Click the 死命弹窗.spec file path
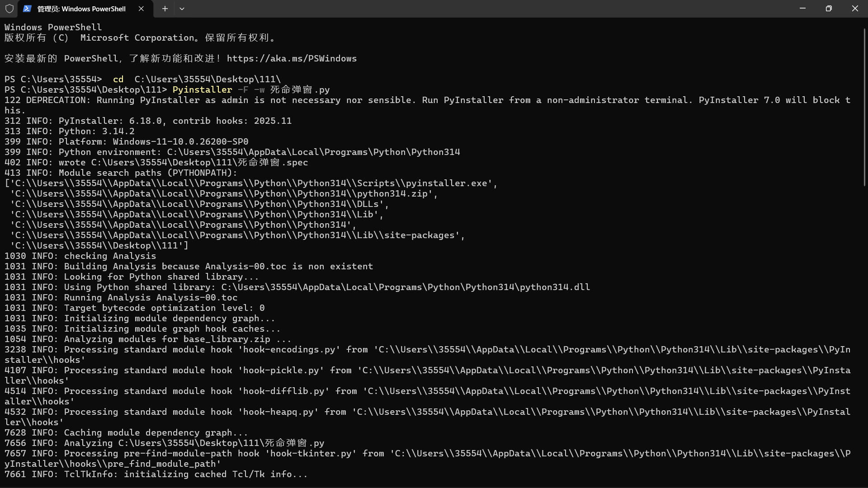Image resolution: width=868 pixels, height=488 pixels. tap(199, 162)
